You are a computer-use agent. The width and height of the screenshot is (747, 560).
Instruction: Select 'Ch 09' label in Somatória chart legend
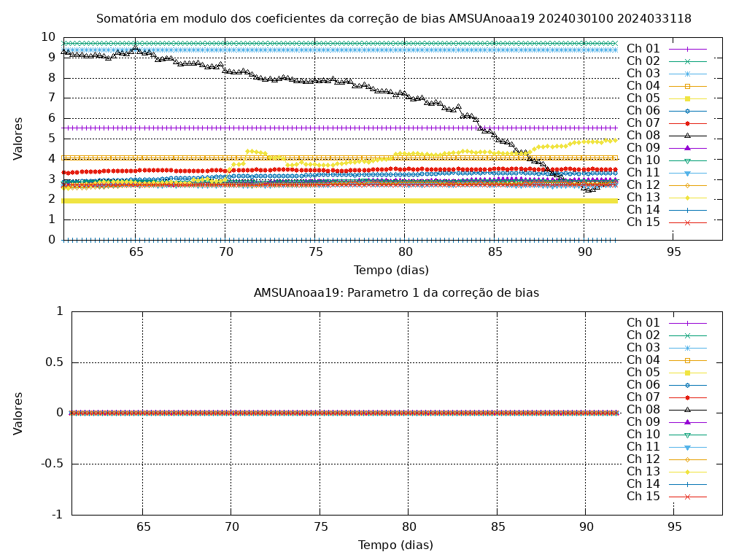click(x=643, y=147)
